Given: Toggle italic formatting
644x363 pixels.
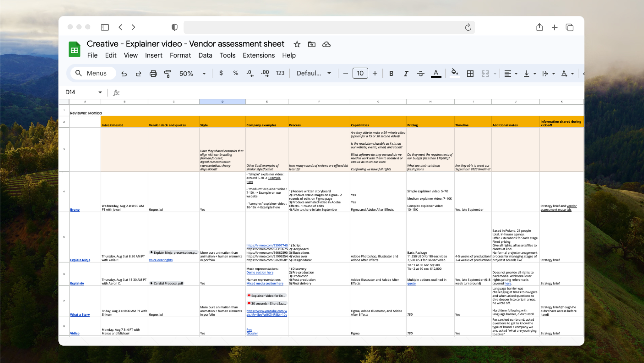Looking at the screenshot, I should (x=406, y=73).
